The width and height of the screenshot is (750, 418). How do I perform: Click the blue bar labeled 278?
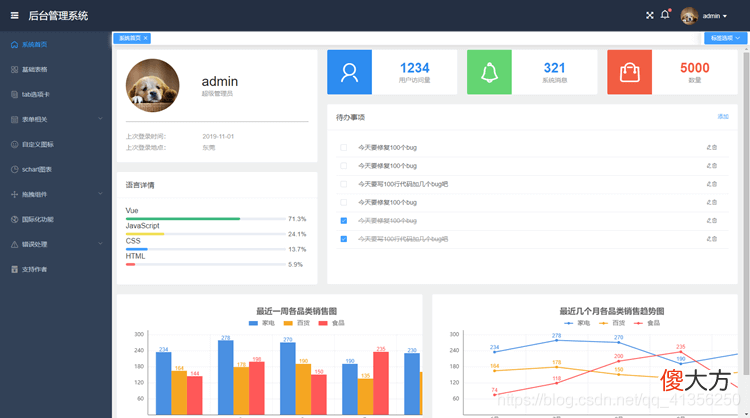226,377
